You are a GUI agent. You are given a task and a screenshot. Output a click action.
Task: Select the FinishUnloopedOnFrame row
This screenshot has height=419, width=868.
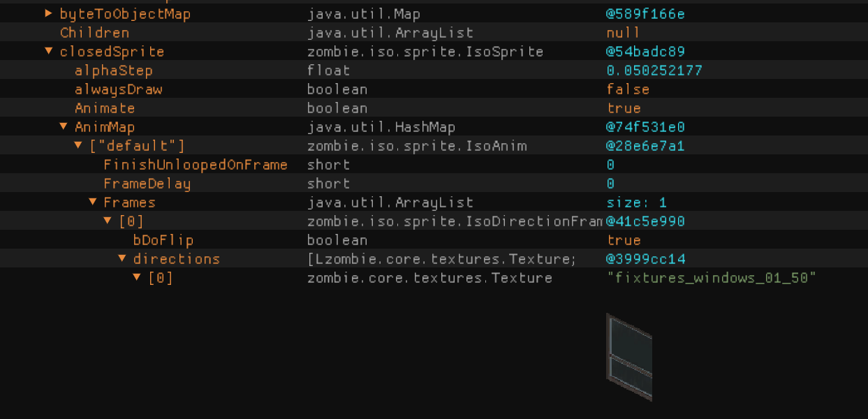[195, 165]
